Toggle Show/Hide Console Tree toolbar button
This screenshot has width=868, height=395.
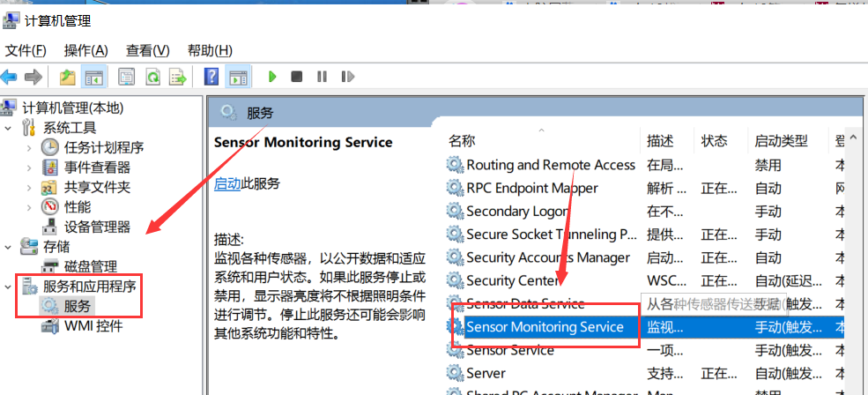93,78
